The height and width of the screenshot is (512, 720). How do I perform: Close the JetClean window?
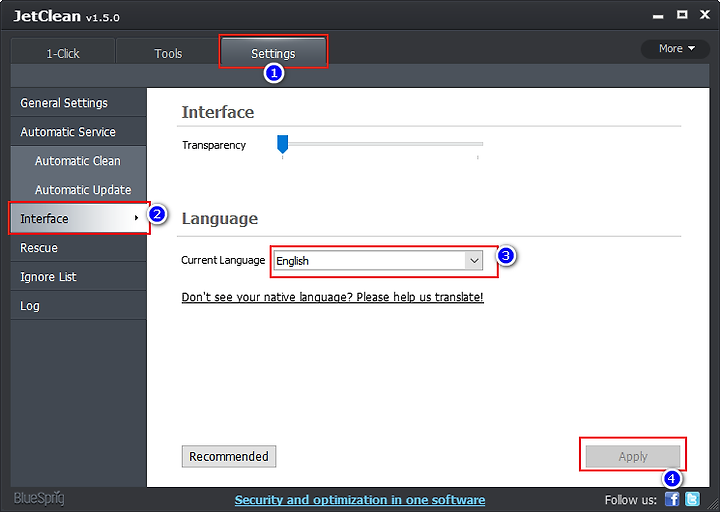click(705, 15)
